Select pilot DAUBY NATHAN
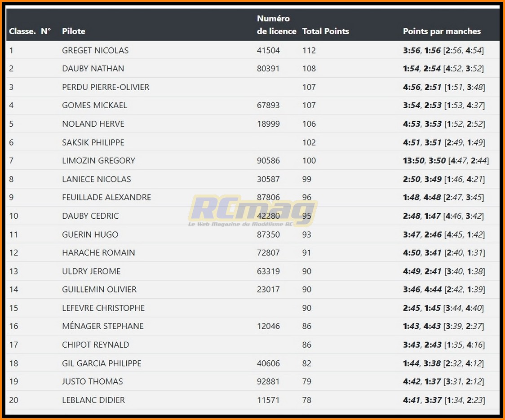 pos(93,69)
